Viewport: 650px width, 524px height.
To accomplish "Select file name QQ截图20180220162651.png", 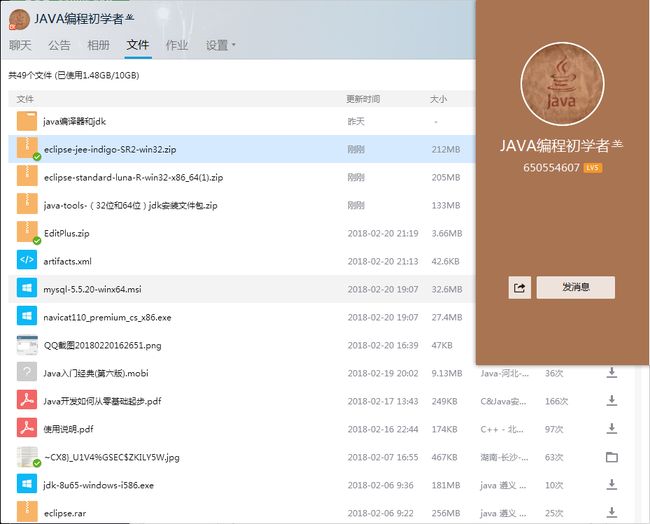I will point(103,345).
